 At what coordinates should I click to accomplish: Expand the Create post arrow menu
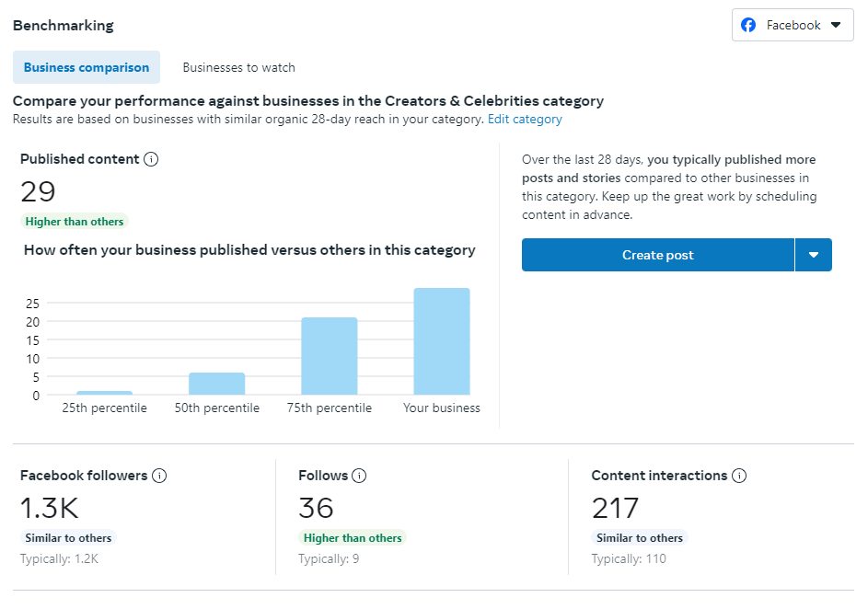tap(814, 255)
